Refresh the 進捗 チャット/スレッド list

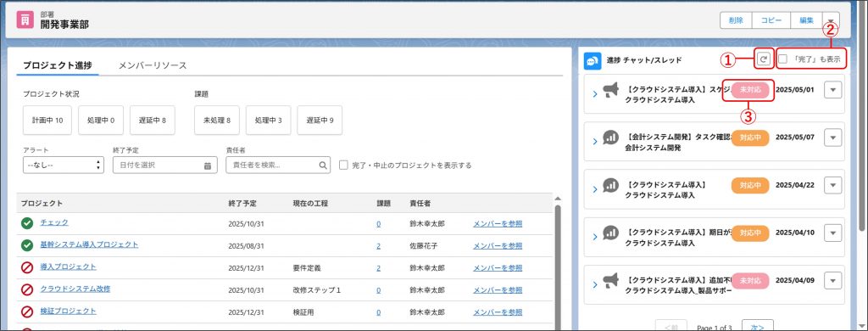(764, 59)
